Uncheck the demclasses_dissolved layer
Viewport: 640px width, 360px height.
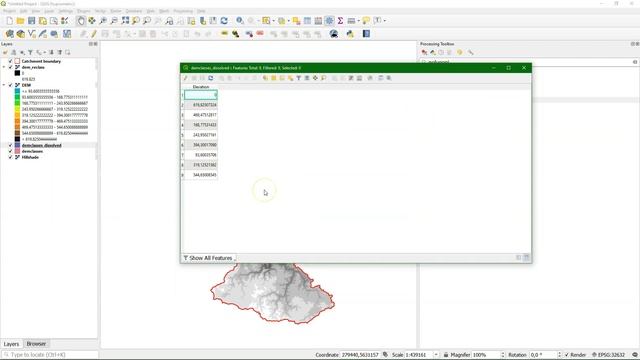click(x=11, y=145)
